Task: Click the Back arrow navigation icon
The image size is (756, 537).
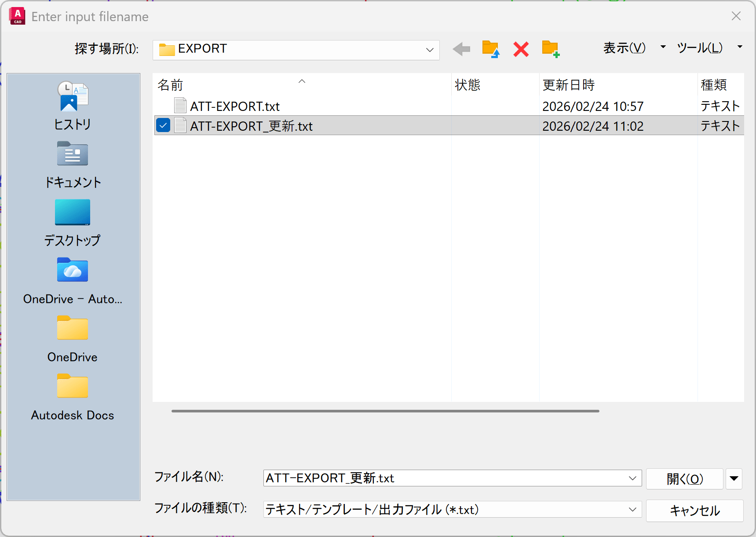Action: pos(461,49)
